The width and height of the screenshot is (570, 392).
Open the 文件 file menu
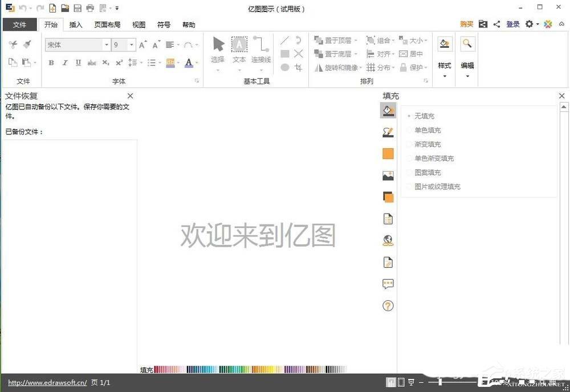click(19, 24)
